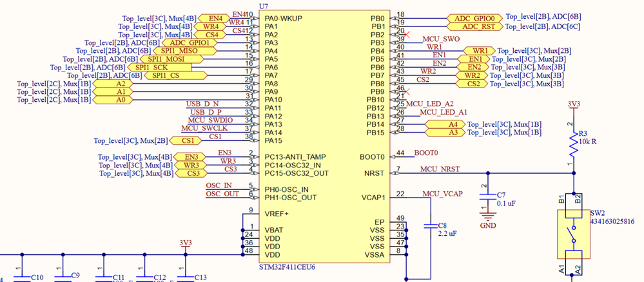Select the R3 resistor zigzag symbol

point(573,146)
